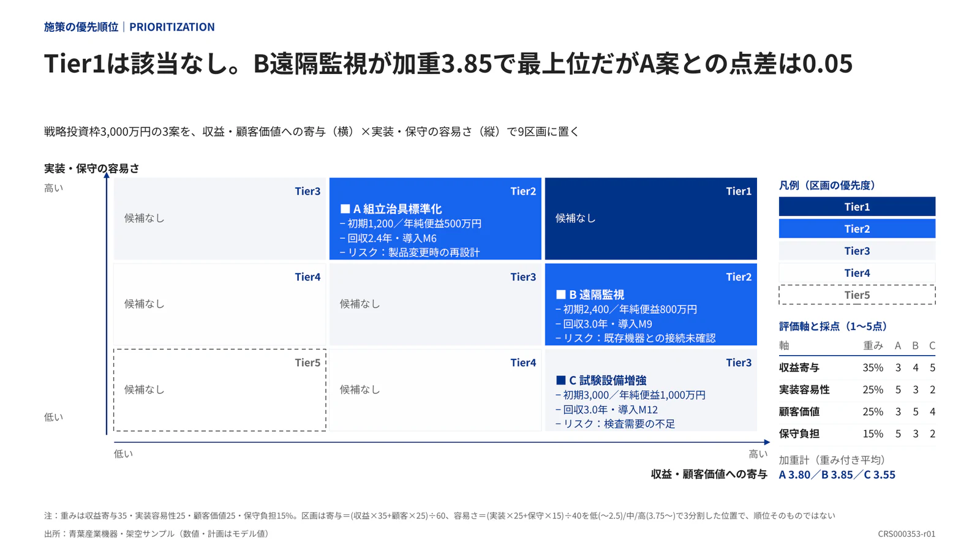980x551 pixels.
Task: Click the square bullet beside A 組立治具標準化
Action: (345, 209)
